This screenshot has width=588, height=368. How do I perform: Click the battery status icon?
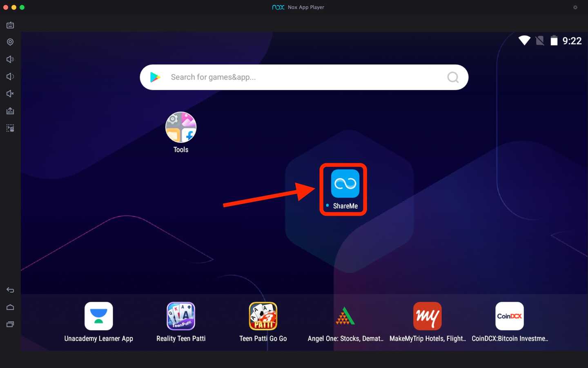(554, 40)
